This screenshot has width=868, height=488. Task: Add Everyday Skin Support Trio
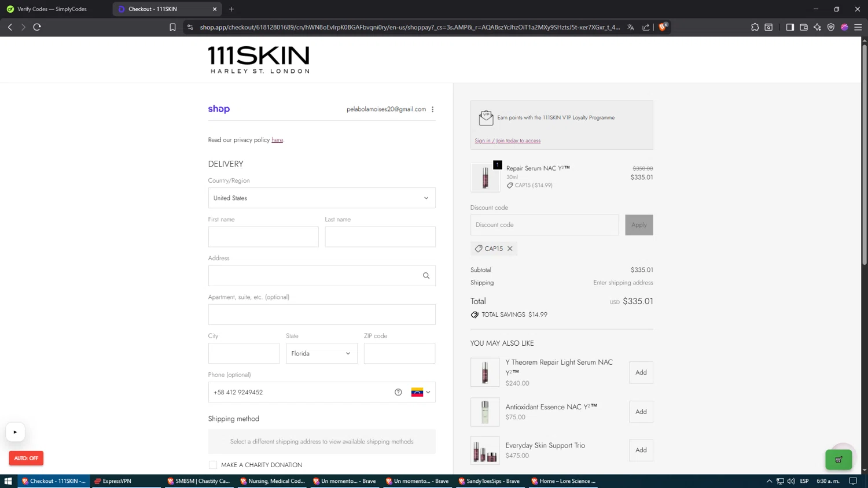click(x=641, y=450)
